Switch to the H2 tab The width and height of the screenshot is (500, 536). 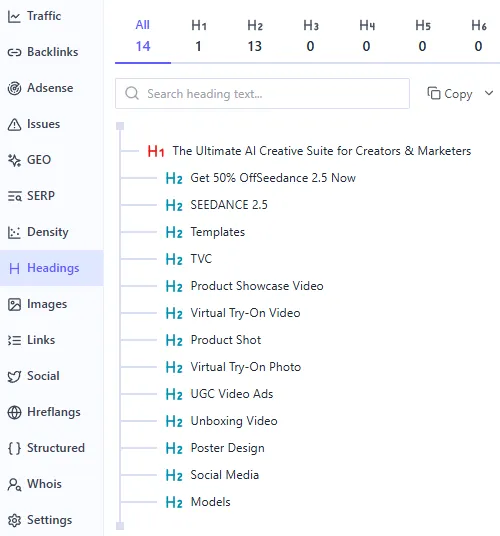click(255, 36)
